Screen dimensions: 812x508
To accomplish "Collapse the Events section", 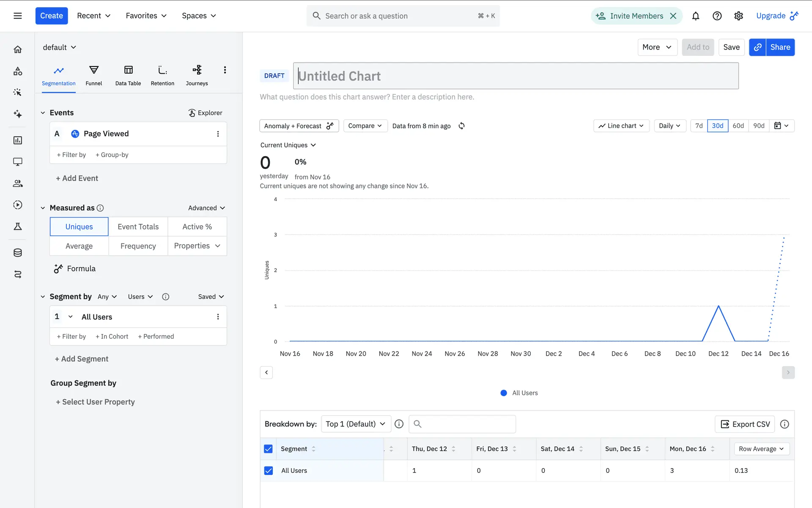I will 43,113.
